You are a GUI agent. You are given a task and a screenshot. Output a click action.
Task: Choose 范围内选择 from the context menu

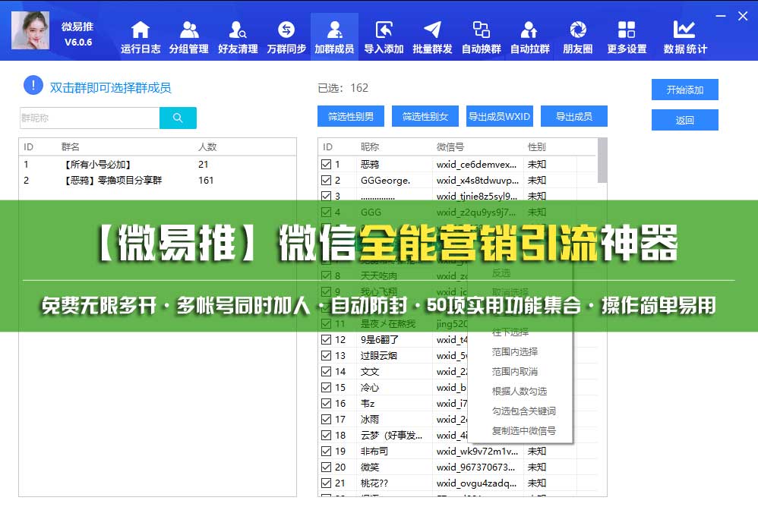[514, 351]
